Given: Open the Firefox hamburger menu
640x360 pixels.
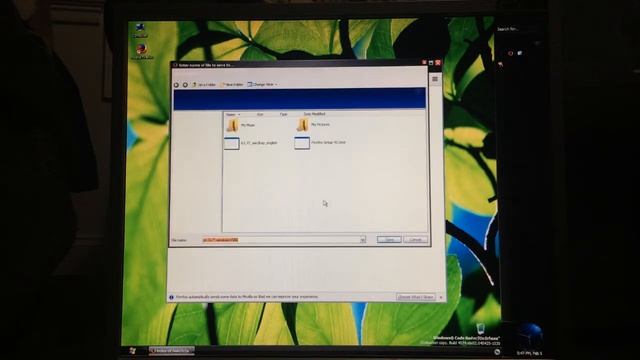Looking at the screenshot, I should pos(435,79).
